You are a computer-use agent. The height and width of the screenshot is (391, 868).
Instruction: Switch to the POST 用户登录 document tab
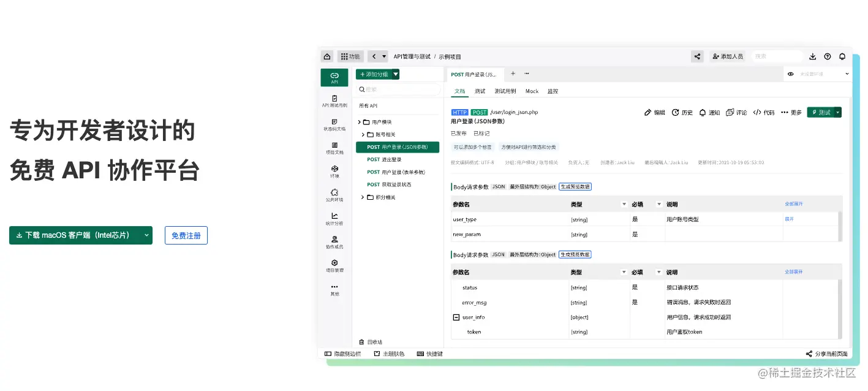(474, 74)
